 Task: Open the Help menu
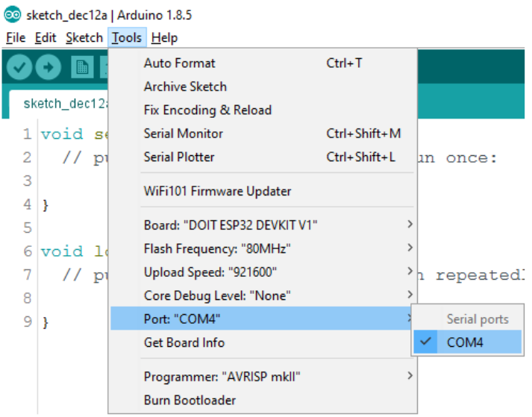[164, 37]
